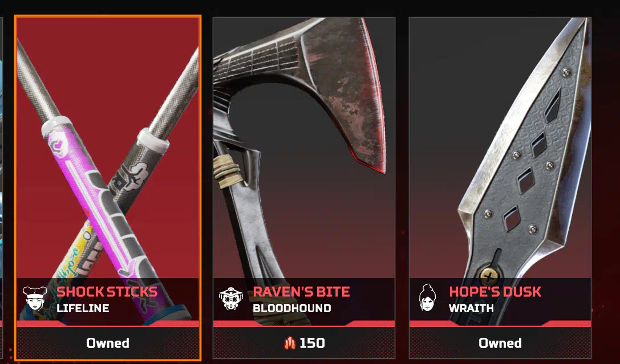Click the Bloodhound legend portrait icon
The width and height of the screenshot is (620, 364).
(x=231, y=298)
